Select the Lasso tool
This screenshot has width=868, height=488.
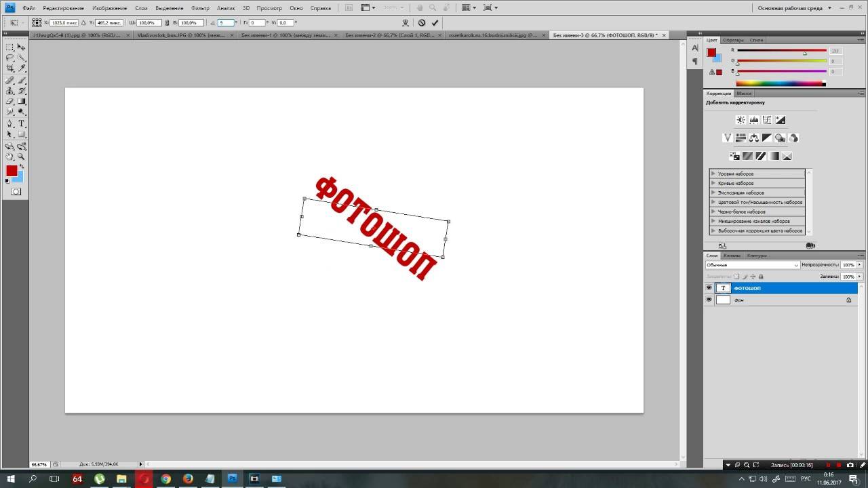[x=10, y=58]
